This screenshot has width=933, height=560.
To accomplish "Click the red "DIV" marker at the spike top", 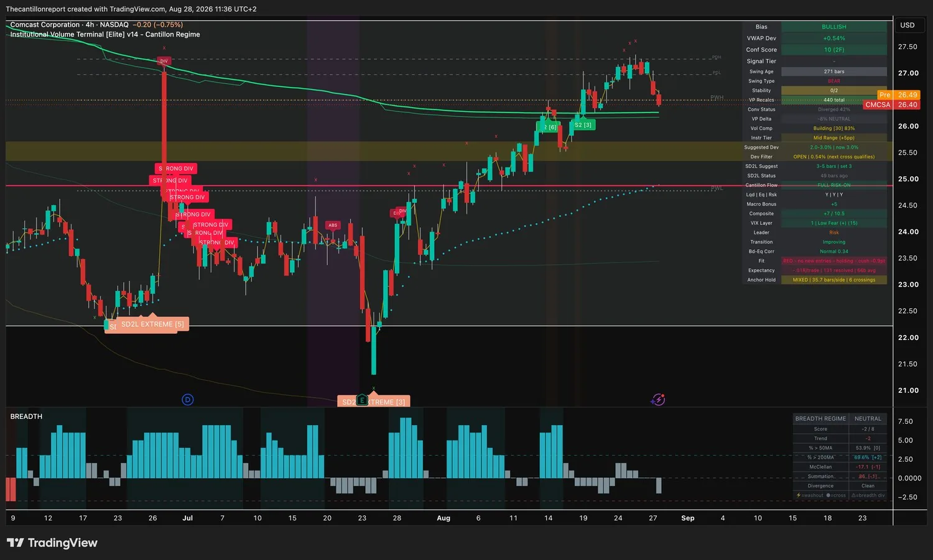I will [164, 61].
